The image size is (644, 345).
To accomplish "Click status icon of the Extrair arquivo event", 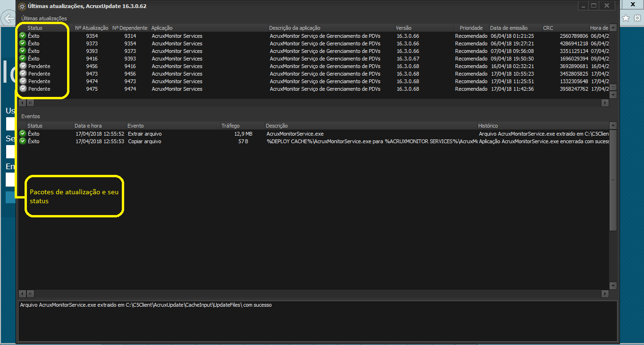I will 23,133.
